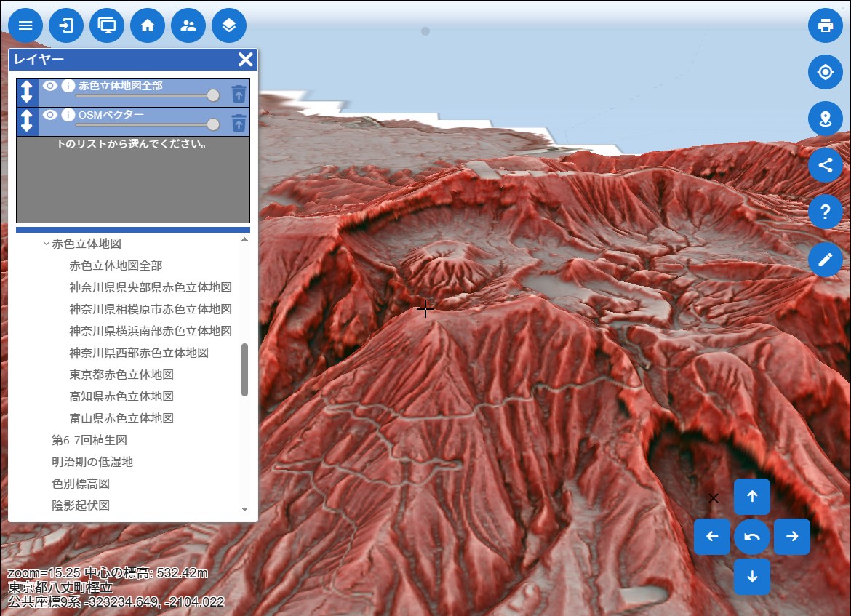Select the pencil drawing tool

point(825,260)
